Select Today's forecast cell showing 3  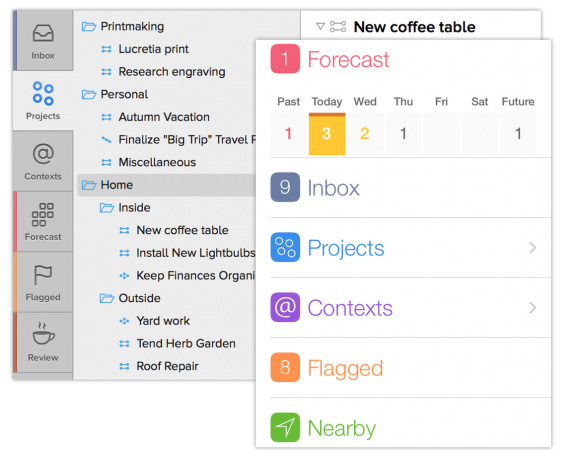coord(327,134)
